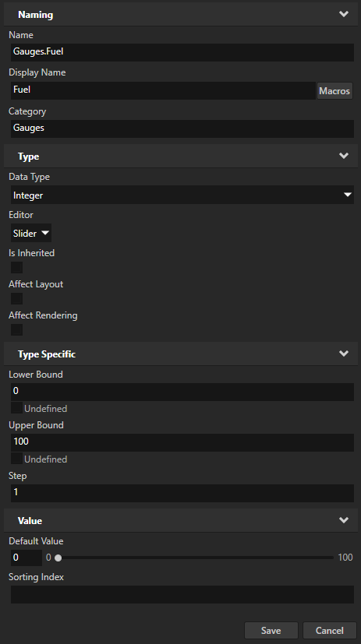Open the Data Type dropdown
361x644 pixels.
[182, 195]
